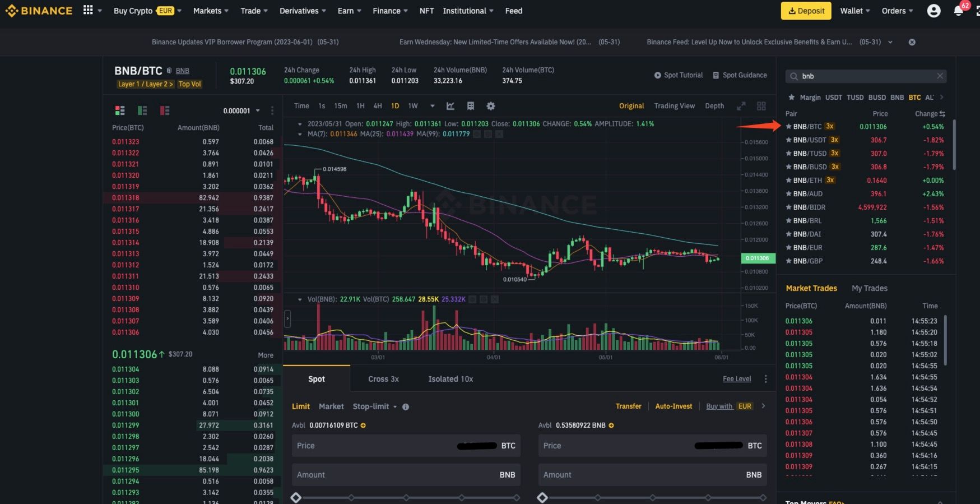Show only buy orders in order book
Screen dimensions: 980x504
pos(142,110)
